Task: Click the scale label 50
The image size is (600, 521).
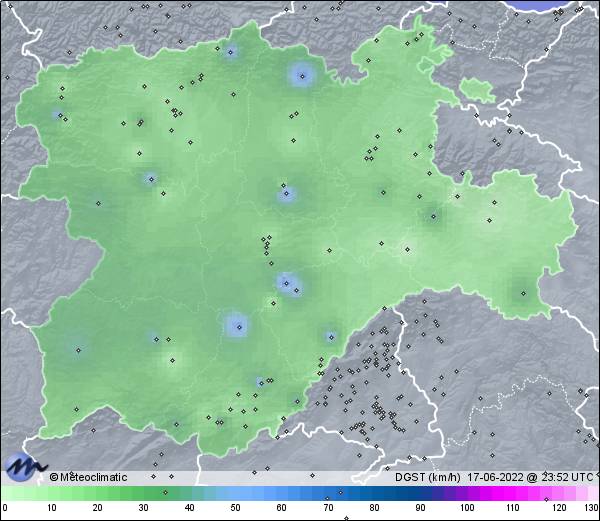Action: pyautogui.click(x=235, y=508)
